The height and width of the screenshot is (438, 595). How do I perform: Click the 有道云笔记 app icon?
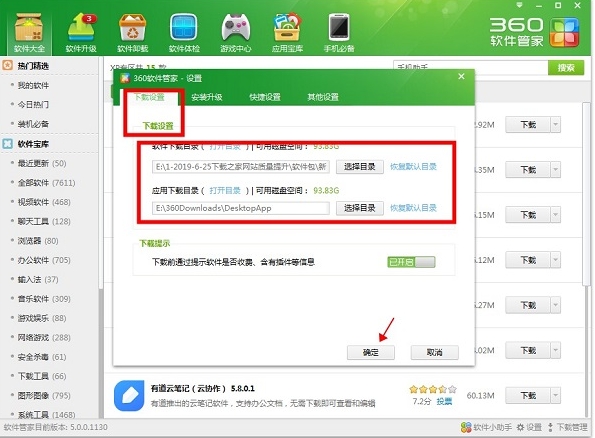[129, 395]
